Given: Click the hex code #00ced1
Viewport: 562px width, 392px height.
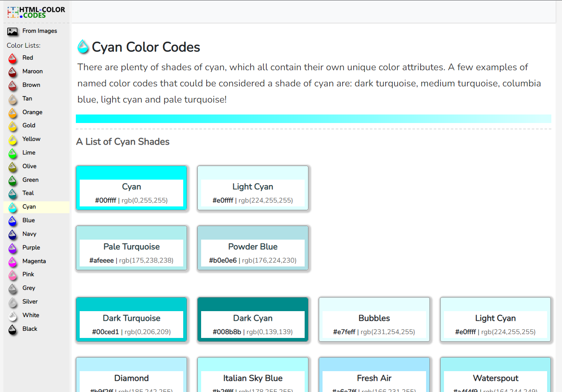Looking at the screenshot, I should click(x=105, y=332).
